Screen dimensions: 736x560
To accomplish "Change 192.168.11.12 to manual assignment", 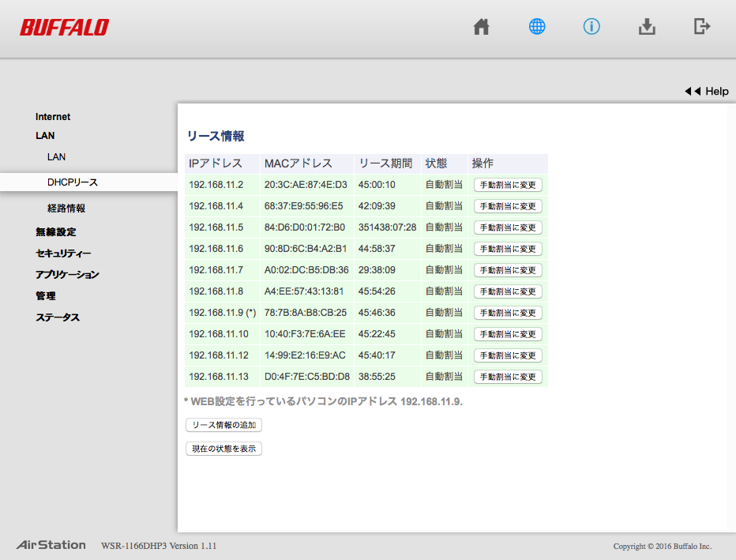I will pos(508,355).
